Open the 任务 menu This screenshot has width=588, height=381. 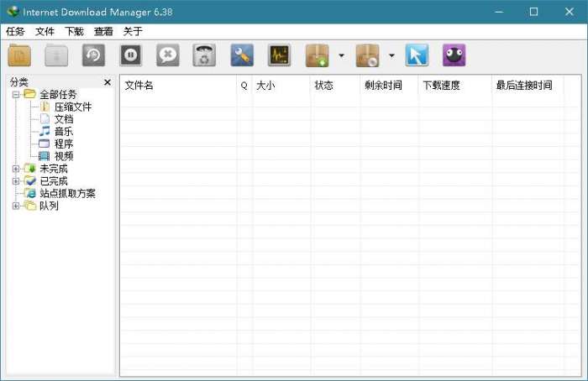tap(15, 31)
